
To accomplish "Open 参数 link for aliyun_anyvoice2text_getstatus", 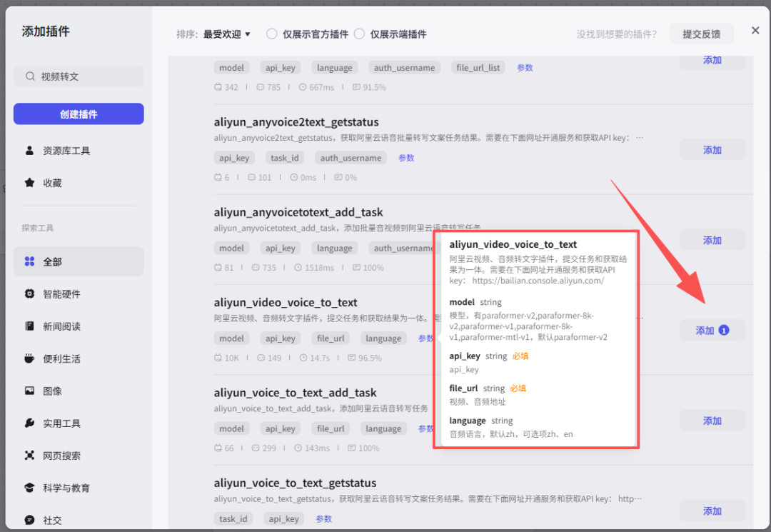I will (x=406, y=158).
